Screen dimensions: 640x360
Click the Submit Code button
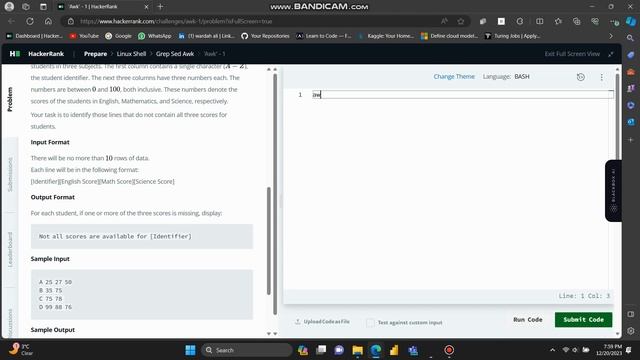point(583,320)
